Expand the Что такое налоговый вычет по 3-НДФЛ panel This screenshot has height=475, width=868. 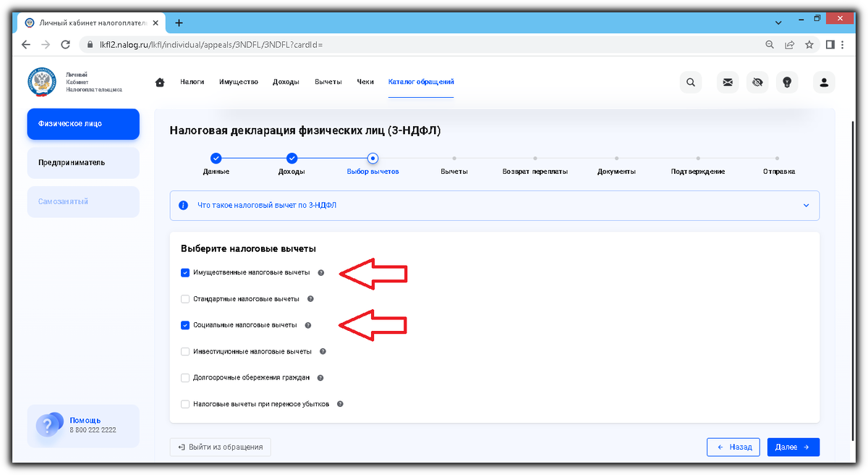click(x=805, y=206)
